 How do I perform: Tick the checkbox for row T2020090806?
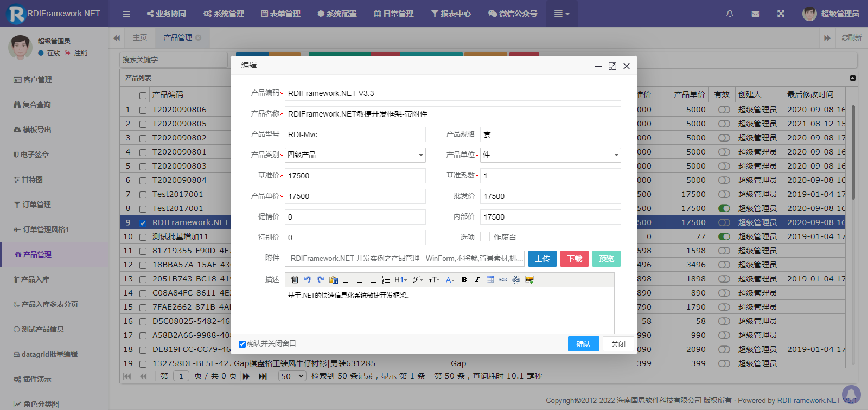point(143,110)
